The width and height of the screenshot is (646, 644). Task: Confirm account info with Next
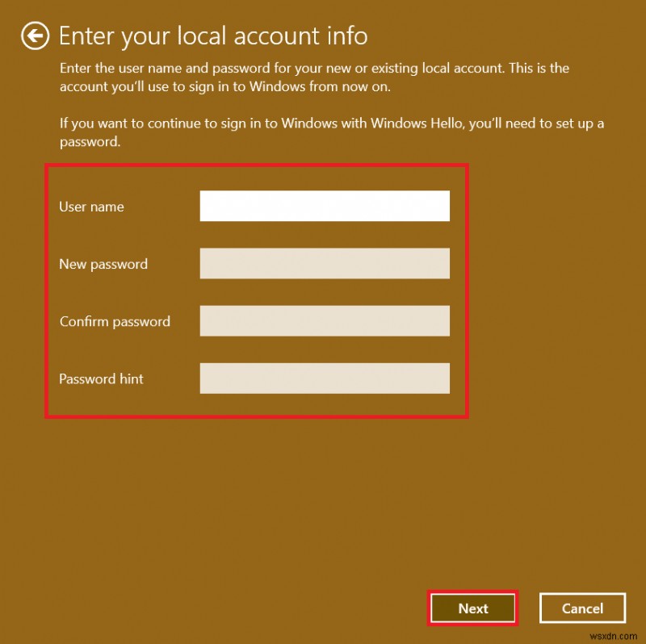click(472, 608)
